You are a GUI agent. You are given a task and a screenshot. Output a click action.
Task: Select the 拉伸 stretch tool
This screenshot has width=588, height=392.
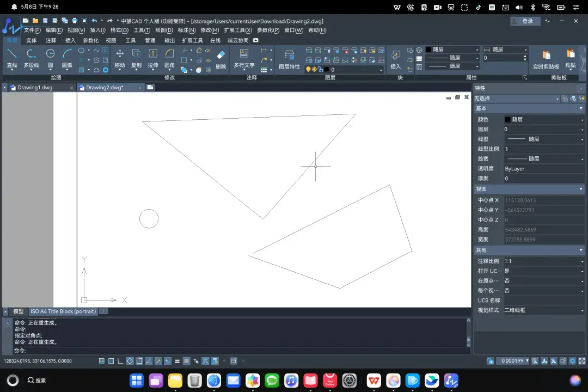(x=152, y=58)
